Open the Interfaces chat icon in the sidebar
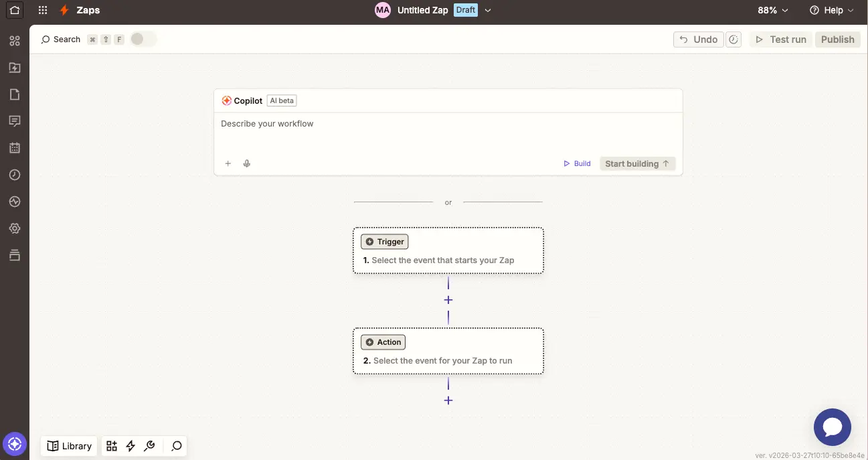The height and width of the screenshot is (460, 868). pos(15,121)
